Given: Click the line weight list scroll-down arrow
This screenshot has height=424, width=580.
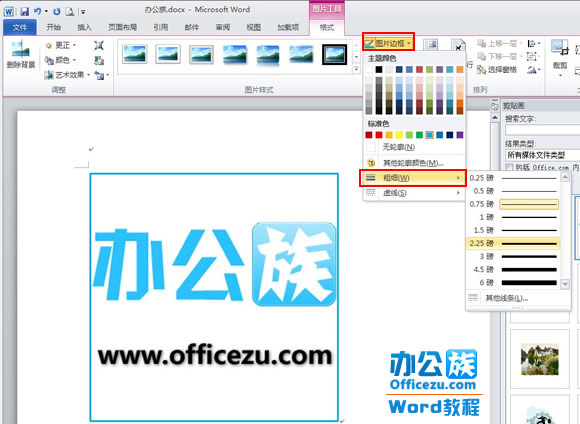Looking at the screenshot, I should coord(565,284).
